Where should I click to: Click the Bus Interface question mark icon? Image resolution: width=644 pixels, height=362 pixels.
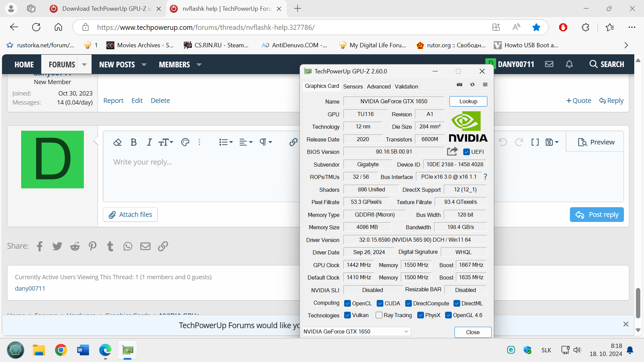click(x=485, y=177)
